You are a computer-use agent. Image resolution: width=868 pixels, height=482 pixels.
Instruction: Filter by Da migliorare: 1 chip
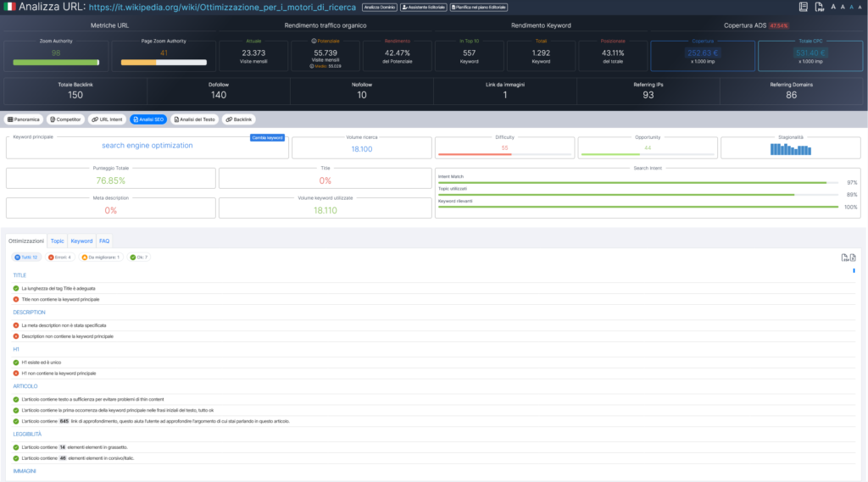pos(101,258)
